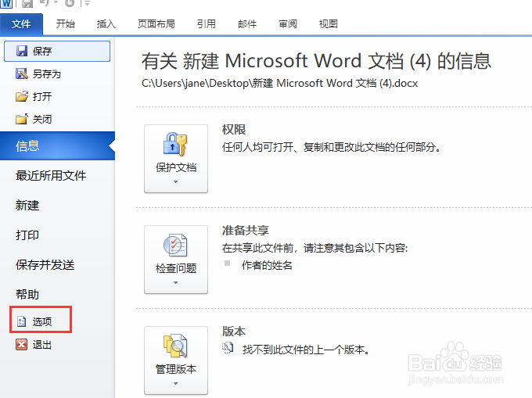The image size is (532, 398).
Task: Click the 退出 (Exit) text
Action: [42, 345]
